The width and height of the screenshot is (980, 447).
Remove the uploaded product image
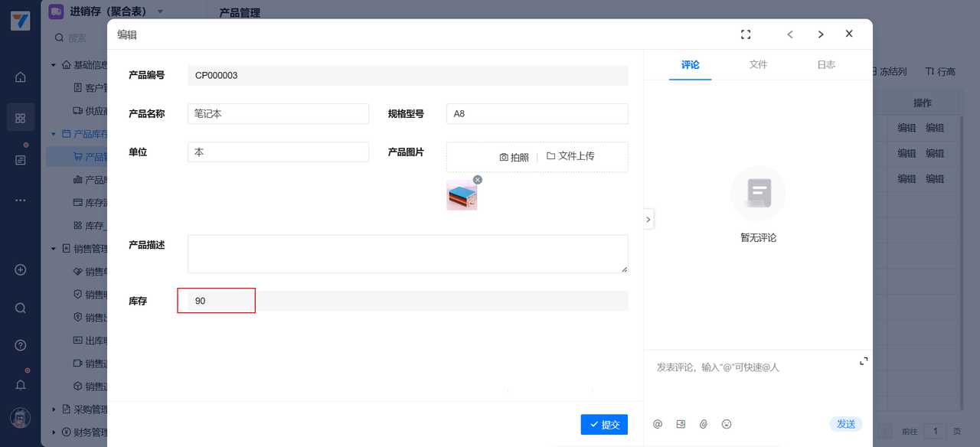[x=478, y=180]
